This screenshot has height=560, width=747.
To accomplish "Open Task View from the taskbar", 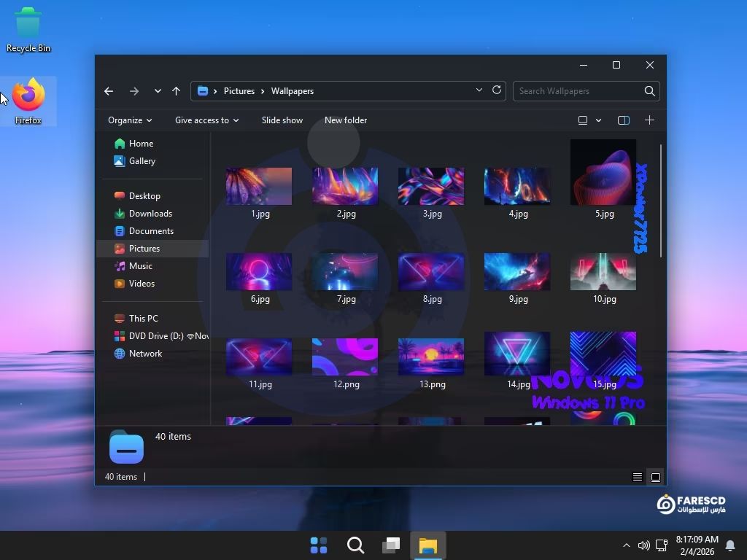I will point(392,545).
